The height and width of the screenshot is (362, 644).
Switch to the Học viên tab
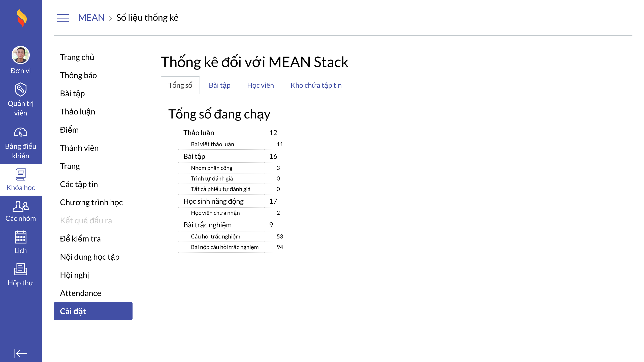pyautogui.click(x=261, y=85)
